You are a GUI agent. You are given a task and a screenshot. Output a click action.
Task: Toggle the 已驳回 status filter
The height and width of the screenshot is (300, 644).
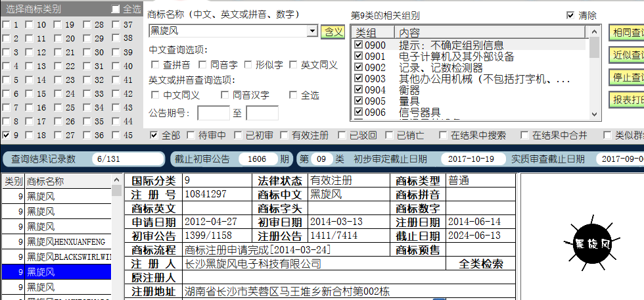342,136
